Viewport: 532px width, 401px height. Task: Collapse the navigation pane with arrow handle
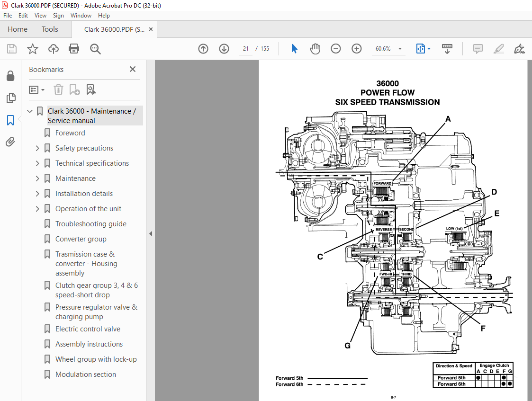pos(151,233)
